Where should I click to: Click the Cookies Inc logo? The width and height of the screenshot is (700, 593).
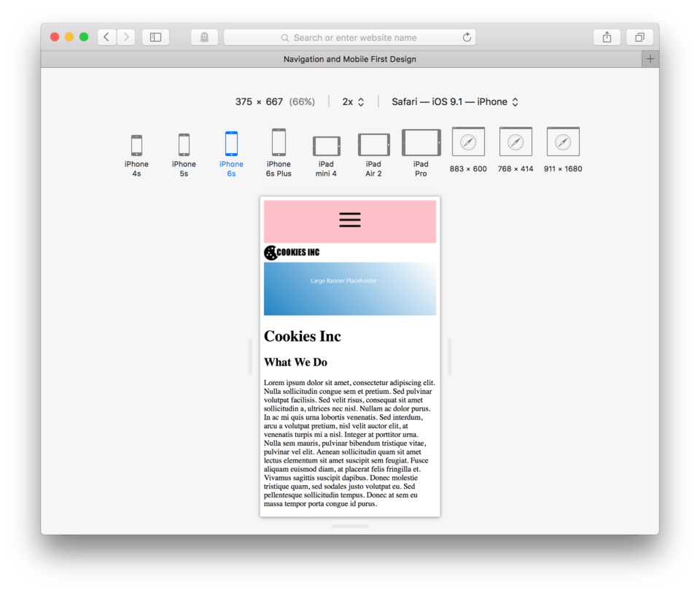(292, 252)
